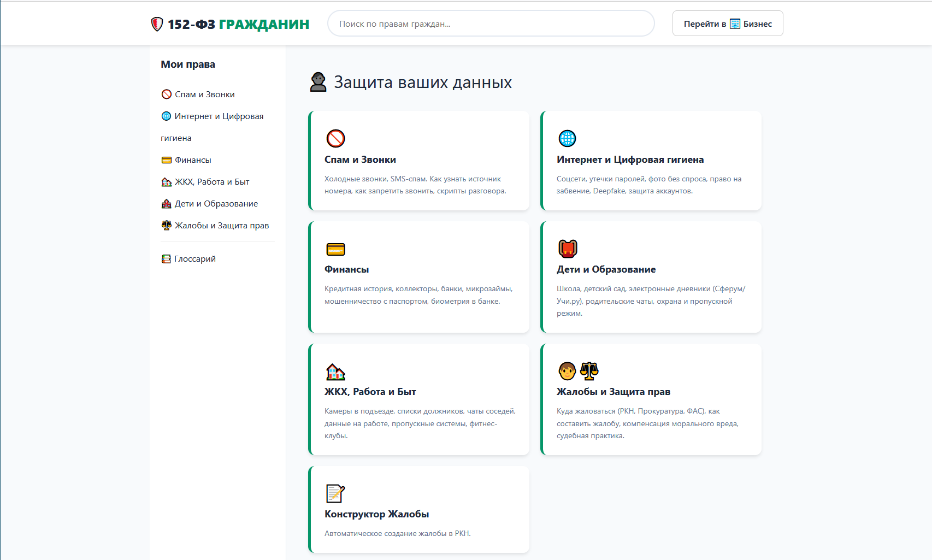The height and width of the screenshot is (560, 932).
Task: Select Интернет и Цифровая гигиена sidebar item
Action: pyautogui.click(x=219, y=116)
